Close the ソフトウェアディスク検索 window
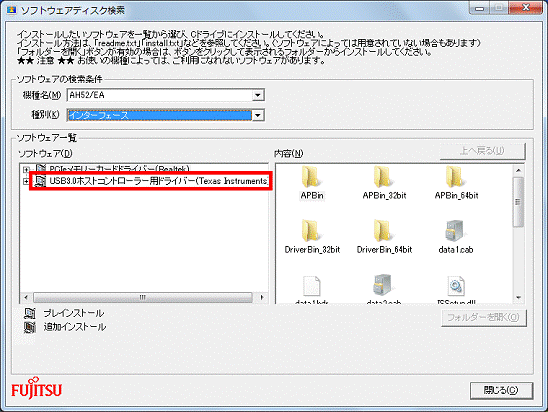Viewport: 548px width, 412px height. click(525, 8)
